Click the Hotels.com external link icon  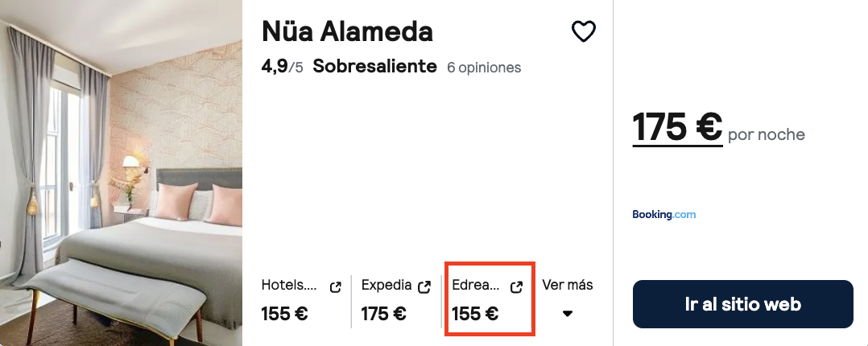pos(336,286)
